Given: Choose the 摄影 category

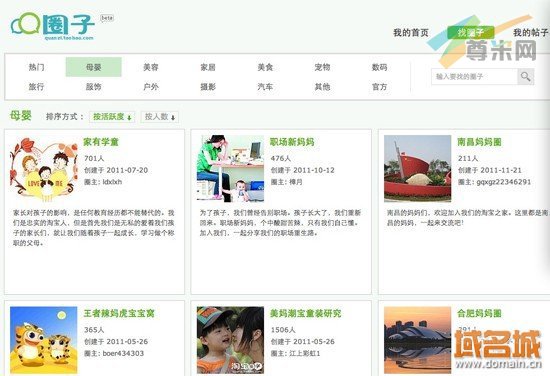Looking at the screenshot, I should coord(208,87).
